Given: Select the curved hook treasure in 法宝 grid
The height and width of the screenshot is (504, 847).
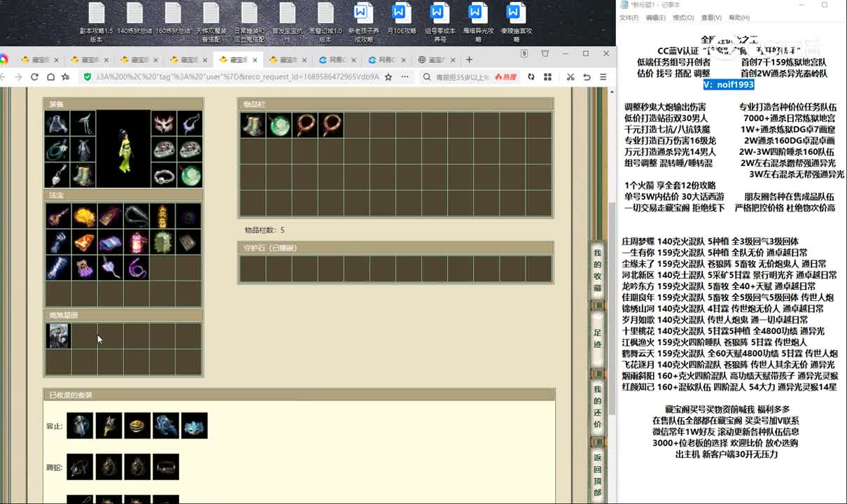Looking at the screenshot, I should point(136,216).
